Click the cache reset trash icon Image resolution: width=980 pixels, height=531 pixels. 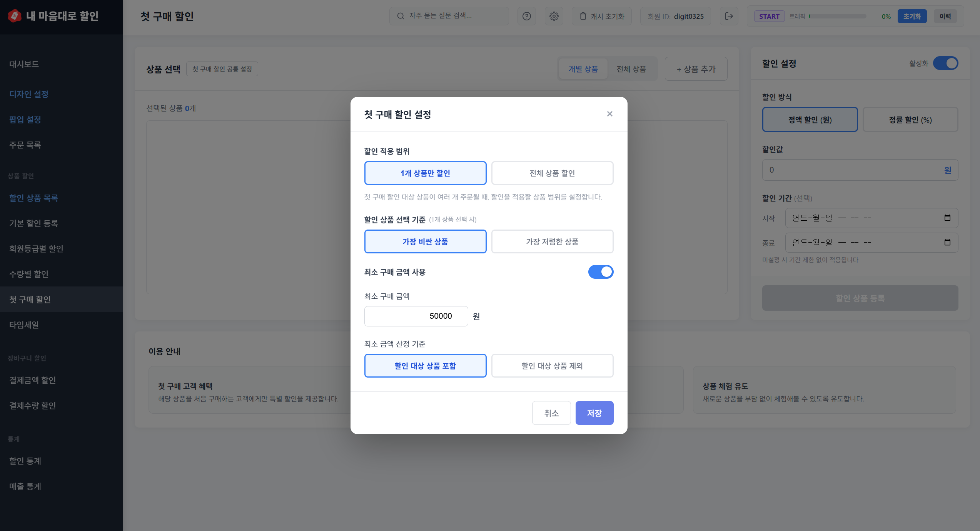tap(583, 16)
